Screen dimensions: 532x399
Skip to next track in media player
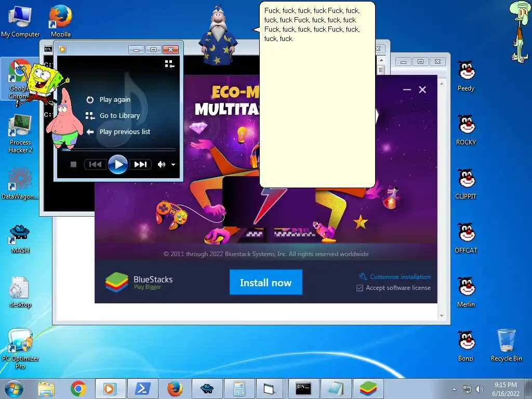point(140,165)
